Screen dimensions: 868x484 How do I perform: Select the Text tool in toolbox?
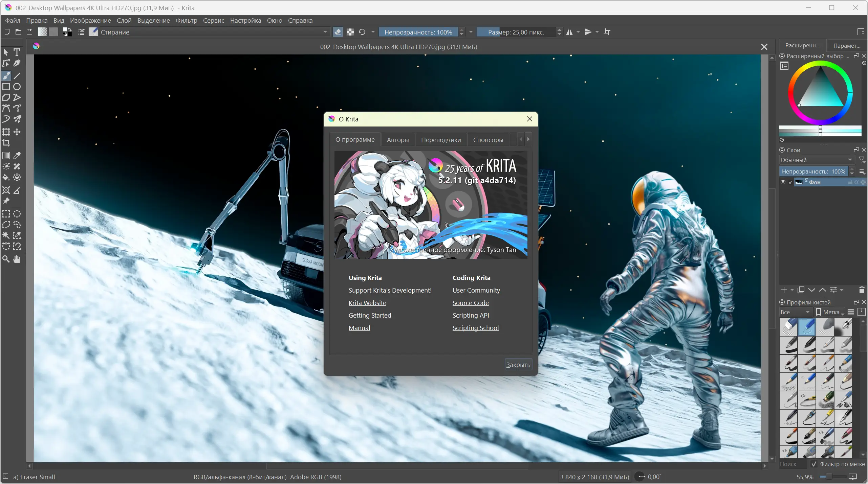(17, 52)
